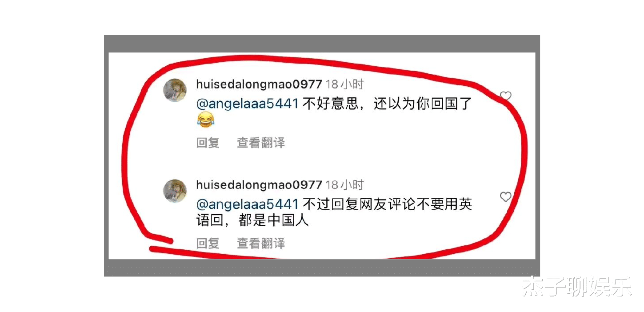Click the comment text 不好意思，还以为你回国了

387,104
